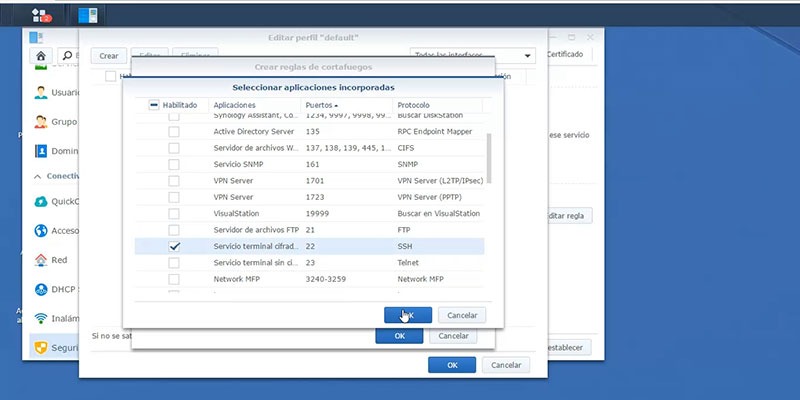This screenshot has width=800, height=400.
Task: Enable the Servidor de archivos FTP checkbox
Action: [x=174, y=230]
